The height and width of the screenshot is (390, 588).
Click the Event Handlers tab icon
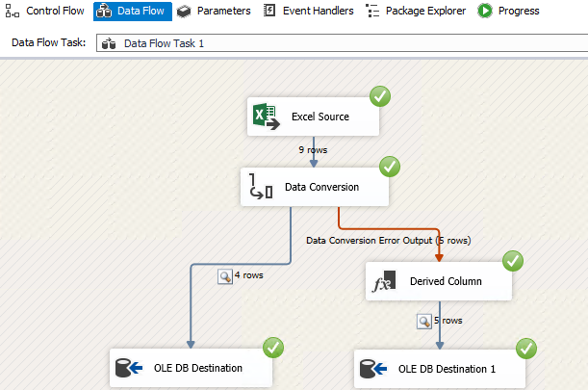click(x=269, y=11)
